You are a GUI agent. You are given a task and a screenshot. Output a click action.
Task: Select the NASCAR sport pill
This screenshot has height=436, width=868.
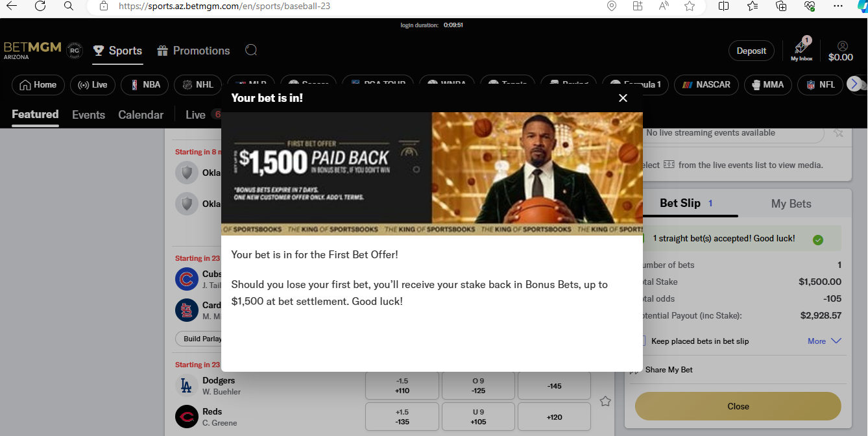[706, 84]
